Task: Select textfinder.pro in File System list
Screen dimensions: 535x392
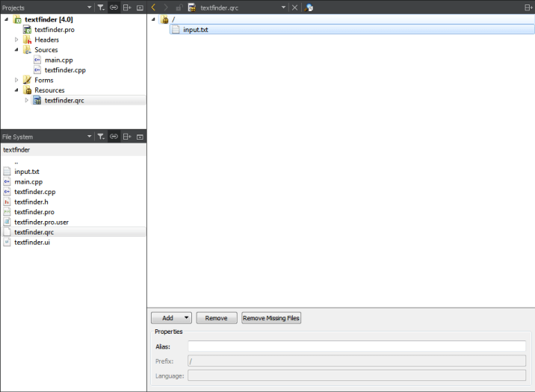Action: (x=34, y=212)
